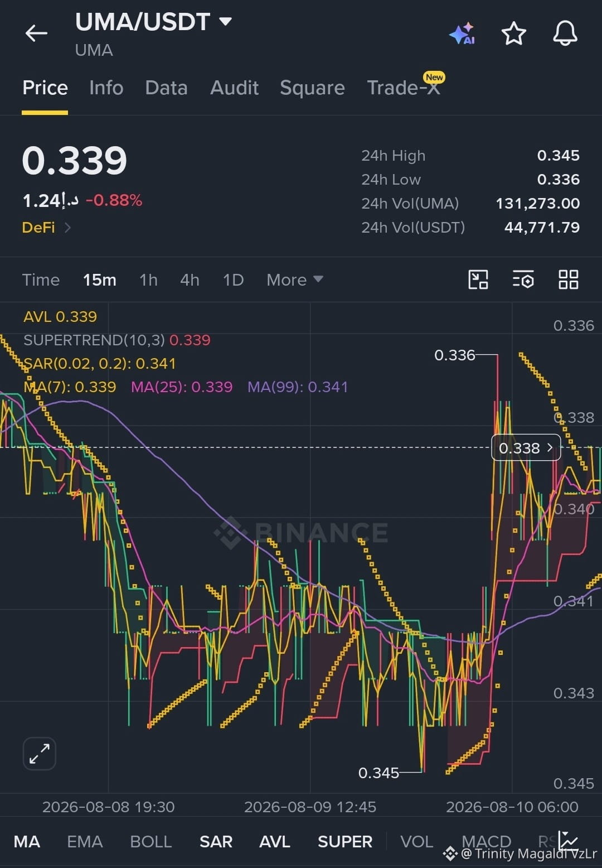Viewport: 602px width, 868px height.
Task: Expand the UMA/USDT pair dropdown
Action: coord(225,22)
